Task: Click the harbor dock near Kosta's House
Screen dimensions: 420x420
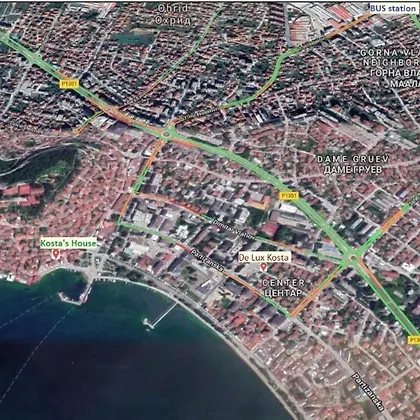Action: (x=75, y=296)
